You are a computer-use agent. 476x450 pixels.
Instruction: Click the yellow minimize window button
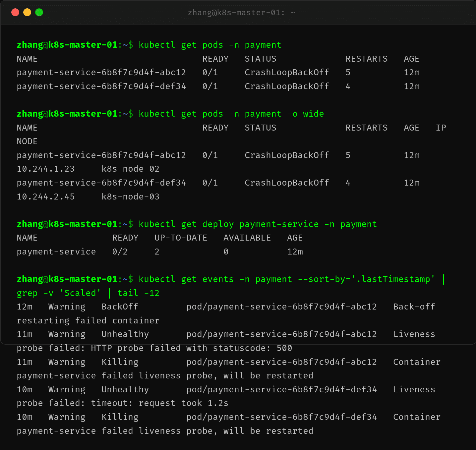pyautogui.click(x=27, y=12)
